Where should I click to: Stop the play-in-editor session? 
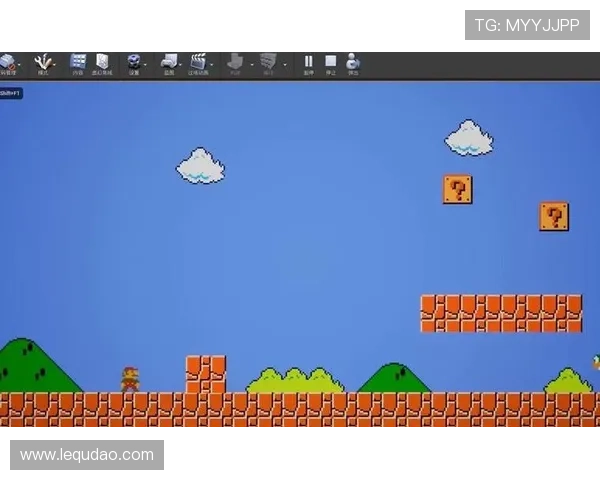coord(330,62)
